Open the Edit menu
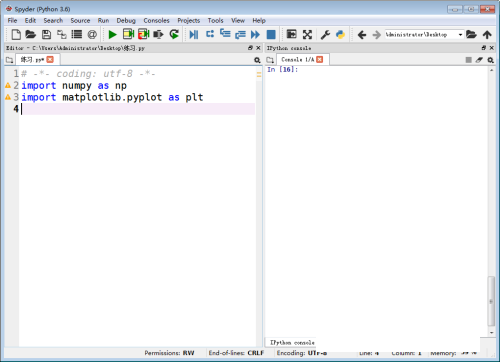500x362 pixels. click(x=30, y=20)
